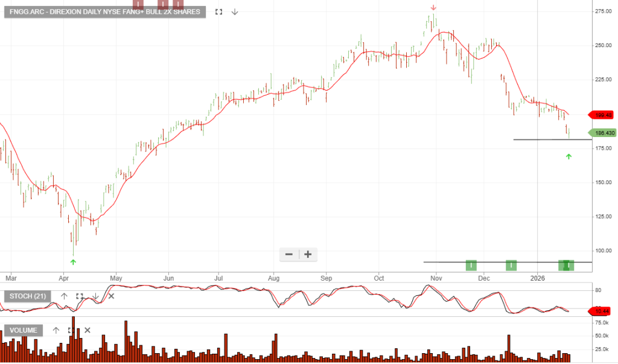618x364 pixels.
Task: Move main price panel down
Action: (x=235, y=11)
